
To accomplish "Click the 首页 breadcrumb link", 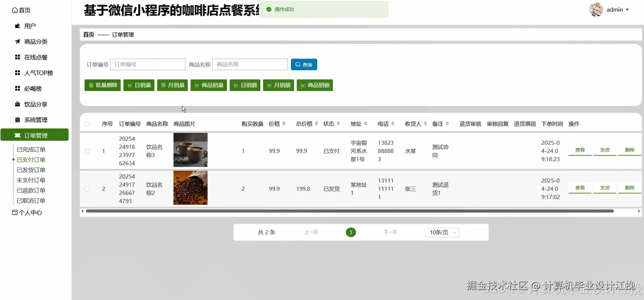I will click(89, 34).
